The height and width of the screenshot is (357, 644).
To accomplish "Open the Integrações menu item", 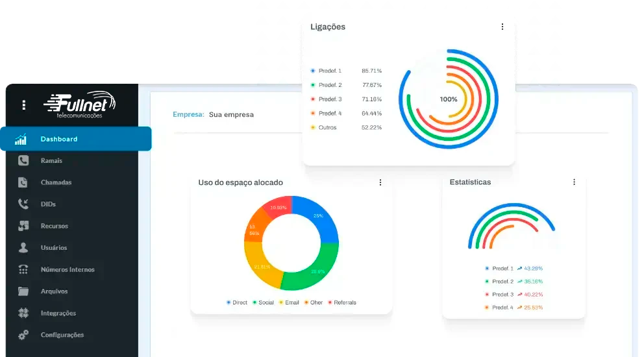I will coord(58,313).
